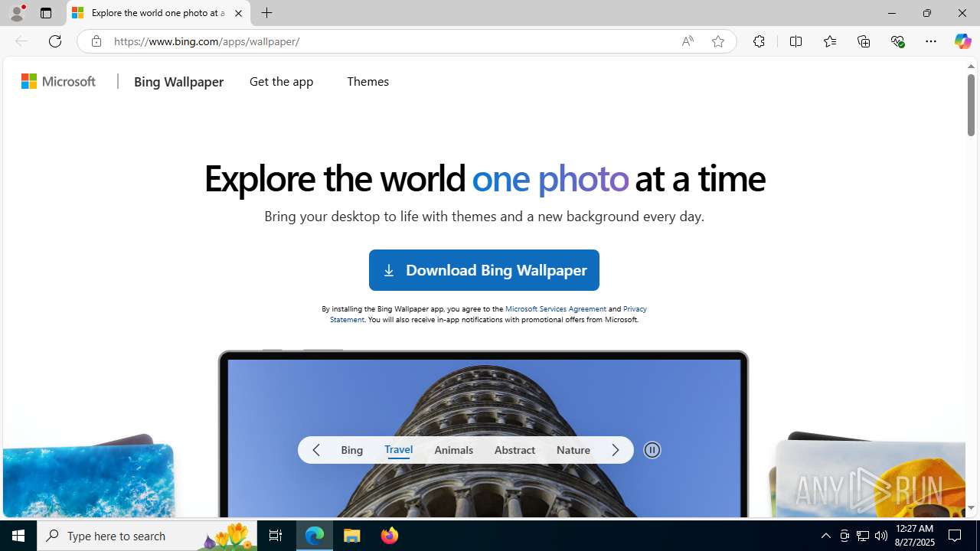The height and width of the screenshot is (551, 980).
Task: Click scrollbar down arrow
Action: (x=971, y=508)
